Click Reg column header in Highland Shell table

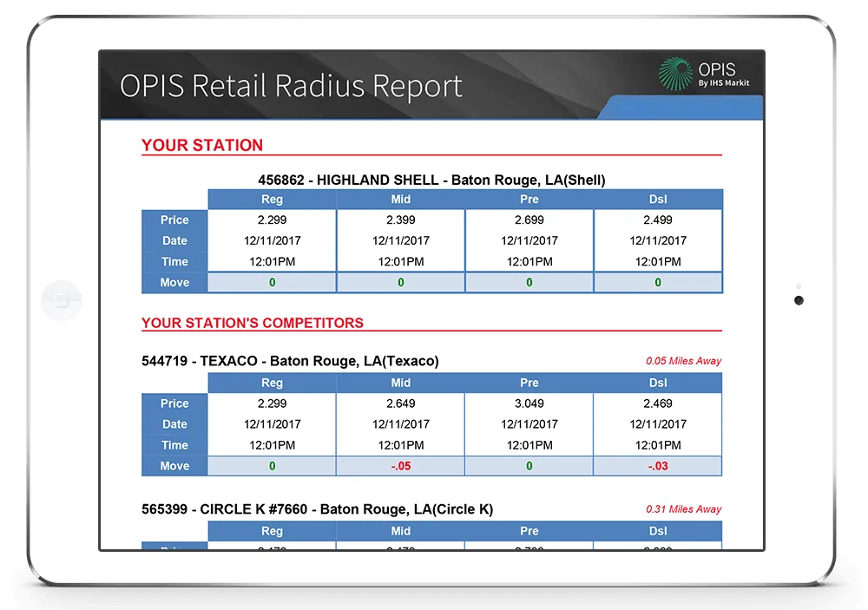pyautogui.click(x=272, y=200)
